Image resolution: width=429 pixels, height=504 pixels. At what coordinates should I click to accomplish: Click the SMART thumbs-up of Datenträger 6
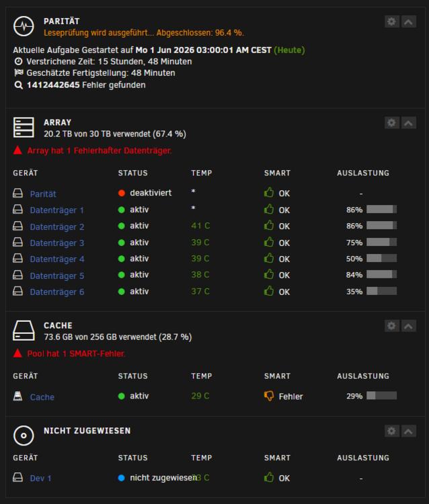point(269,291)
